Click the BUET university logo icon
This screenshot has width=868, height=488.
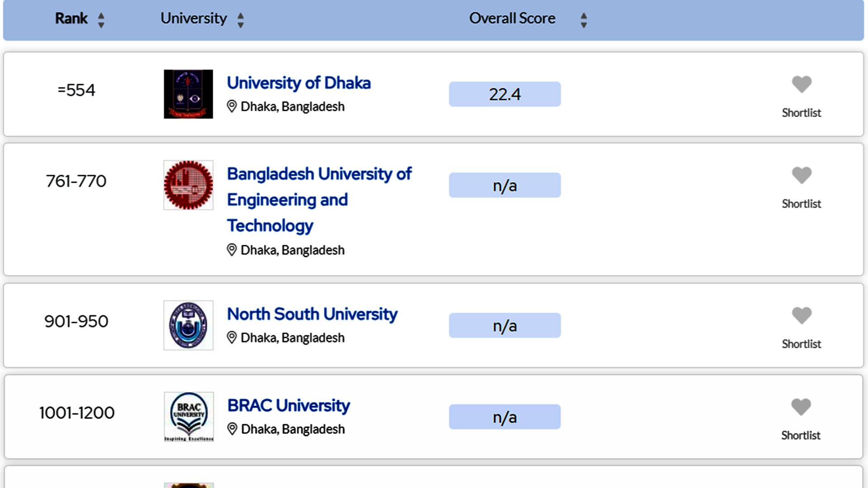189,185
